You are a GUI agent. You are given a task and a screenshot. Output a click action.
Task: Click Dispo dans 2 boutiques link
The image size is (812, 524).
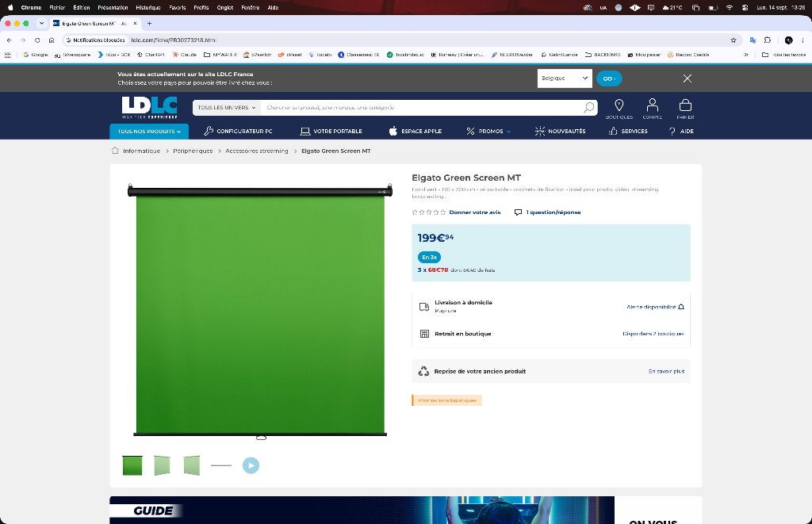(653, 334)
